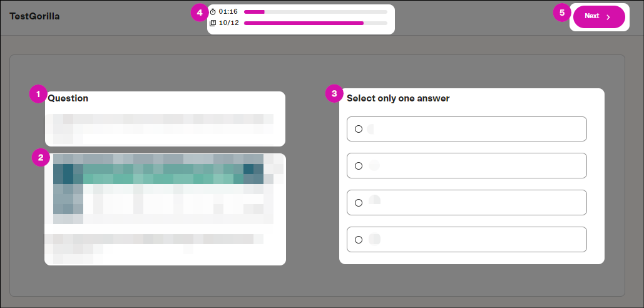This screenshot has width=644, height=308.
Task: Select the third answer radio button
Action: coord(359,203)
